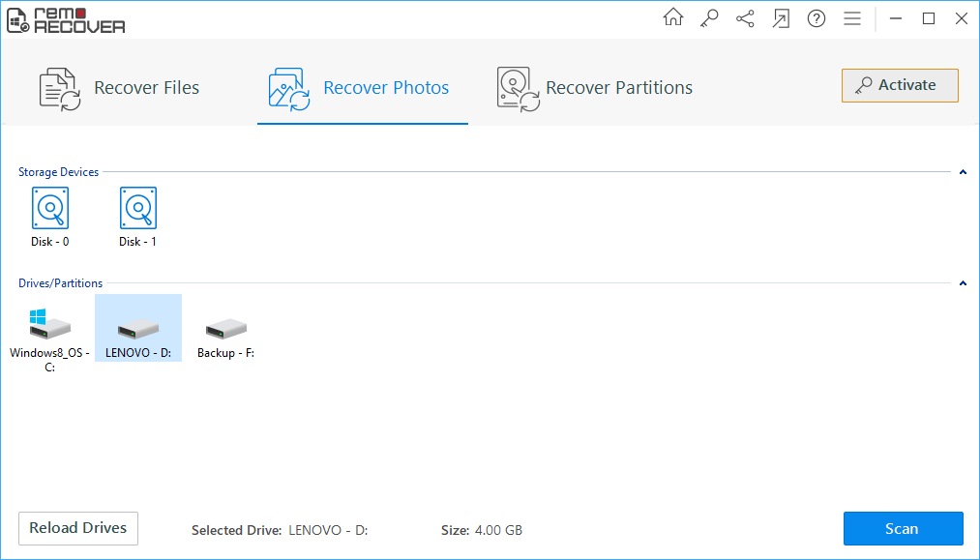Collapse the Storage Devices section
This screenshot has width=980, height=560.
(963, 171)
